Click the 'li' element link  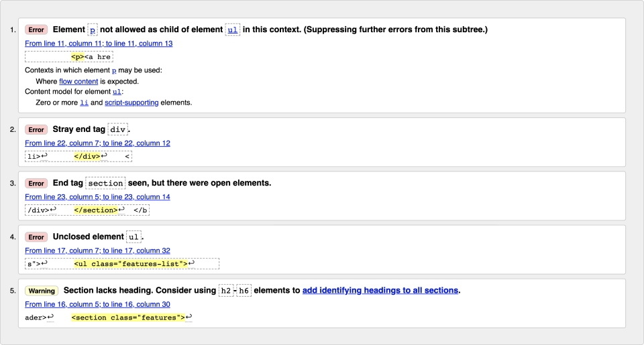click(84, 102)
